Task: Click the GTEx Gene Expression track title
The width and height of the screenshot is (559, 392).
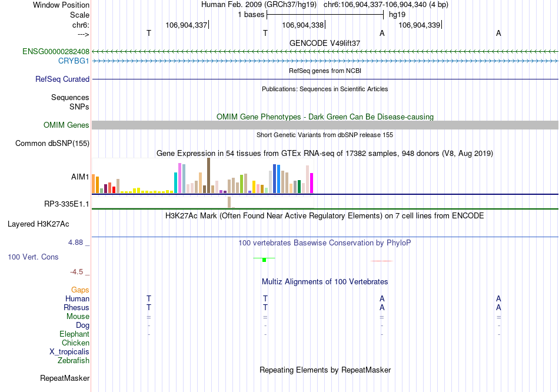Action: coord(325,154)
